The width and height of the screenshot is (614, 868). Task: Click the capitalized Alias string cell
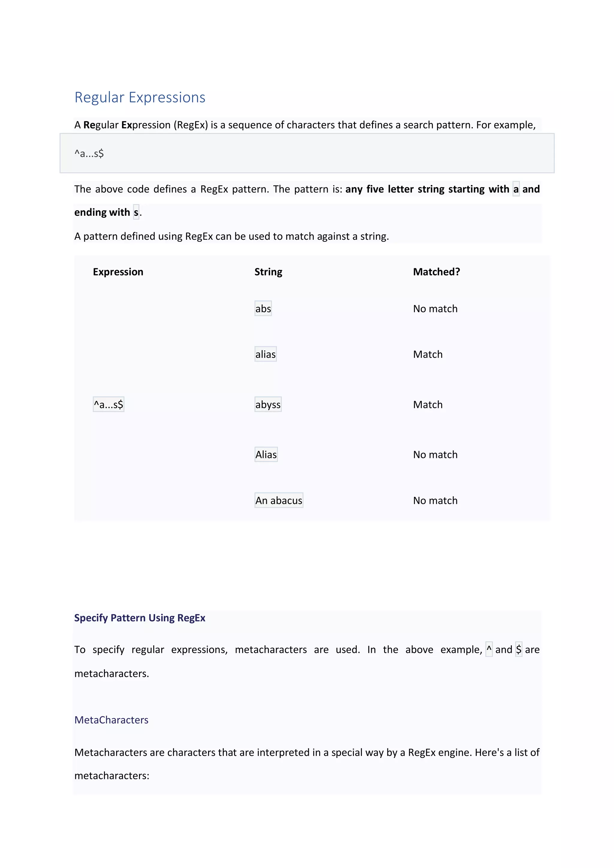(x=266, y=454)
